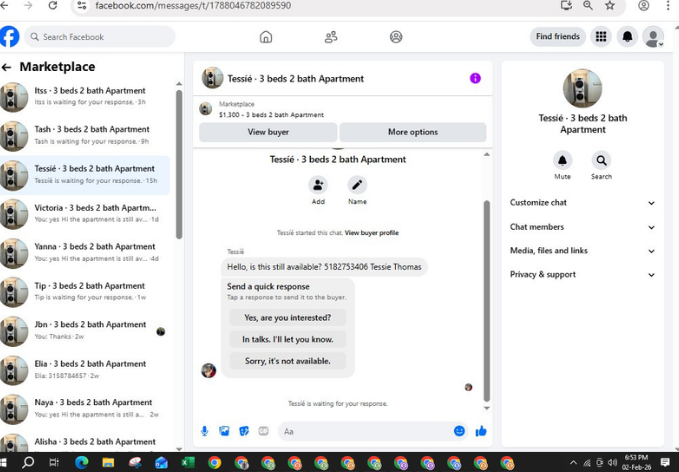Screen dimensions: 679x472
Task: Open the browser install-app icon
Action: (566, 5)
